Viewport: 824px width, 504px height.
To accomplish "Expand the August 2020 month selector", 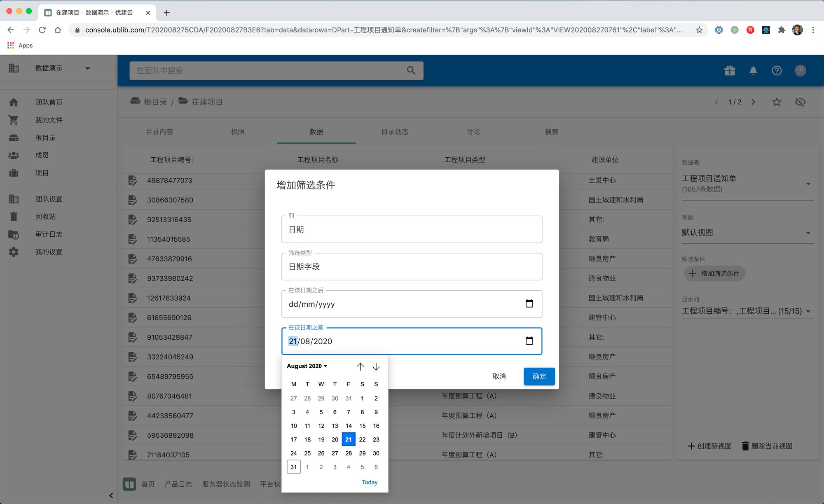I will pos(307,366).
